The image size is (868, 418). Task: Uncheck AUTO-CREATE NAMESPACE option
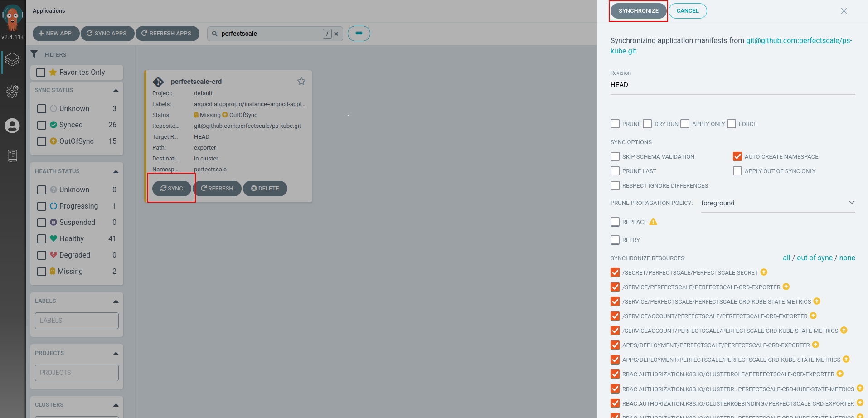[x=738, y=156]
